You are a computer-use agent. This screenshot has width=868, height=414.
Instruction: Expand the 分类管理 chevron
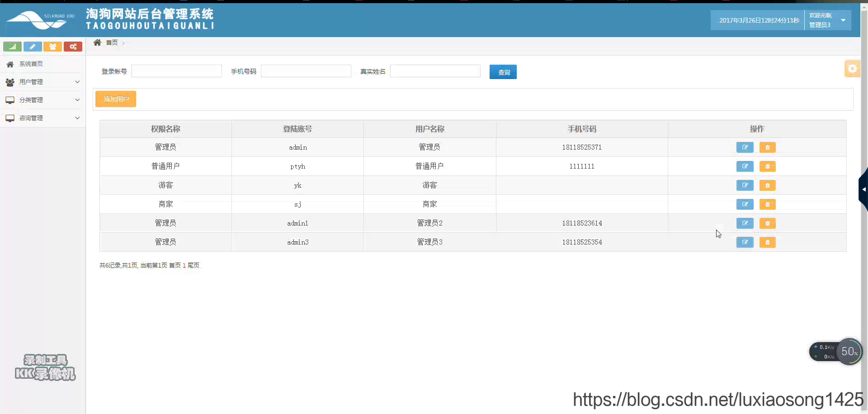pos(77,100)
